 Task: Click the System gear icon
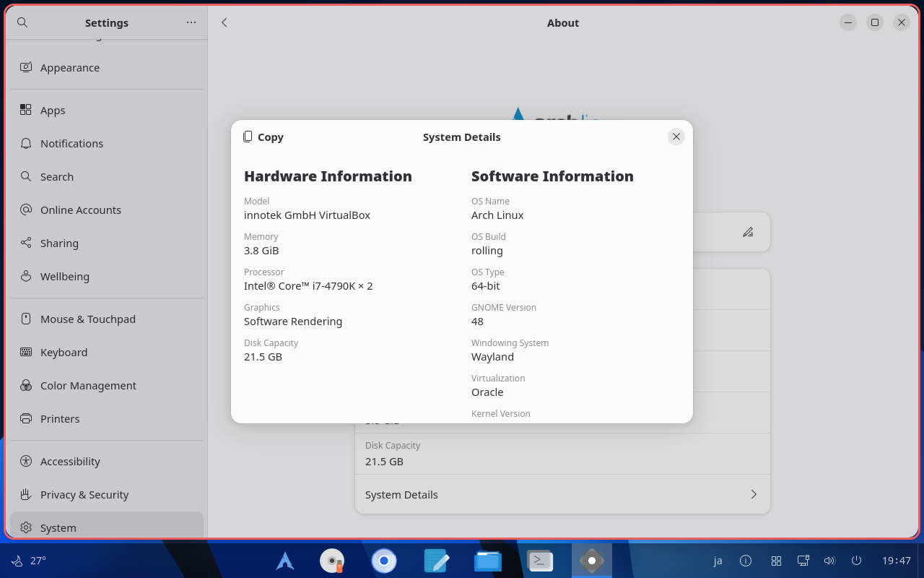[26, 527]
